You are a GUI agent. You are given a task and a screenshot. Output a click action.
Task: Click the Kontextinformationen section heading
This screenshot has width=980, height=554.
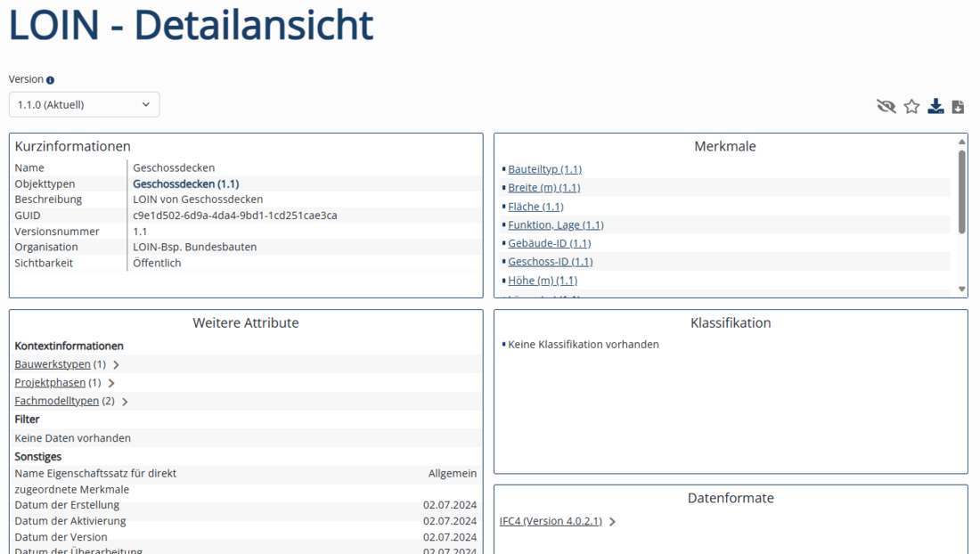[x=69, y=346]
